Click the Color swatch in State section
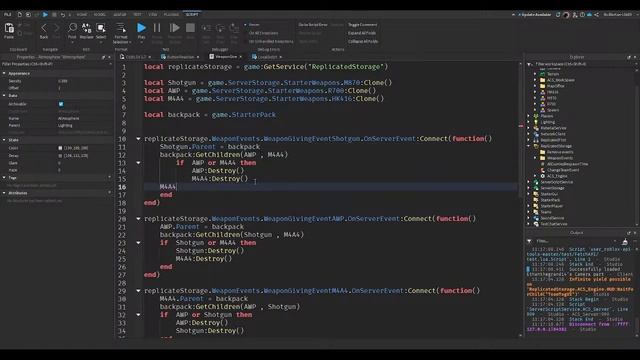This screenshot has width=640, height=360. (x=60, y=148)
